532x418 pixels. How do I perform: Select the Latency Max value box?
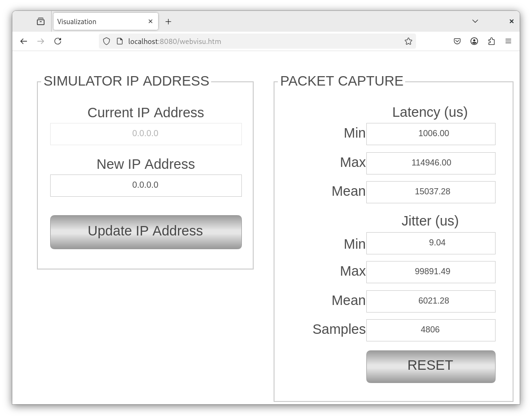coord(431,163)
